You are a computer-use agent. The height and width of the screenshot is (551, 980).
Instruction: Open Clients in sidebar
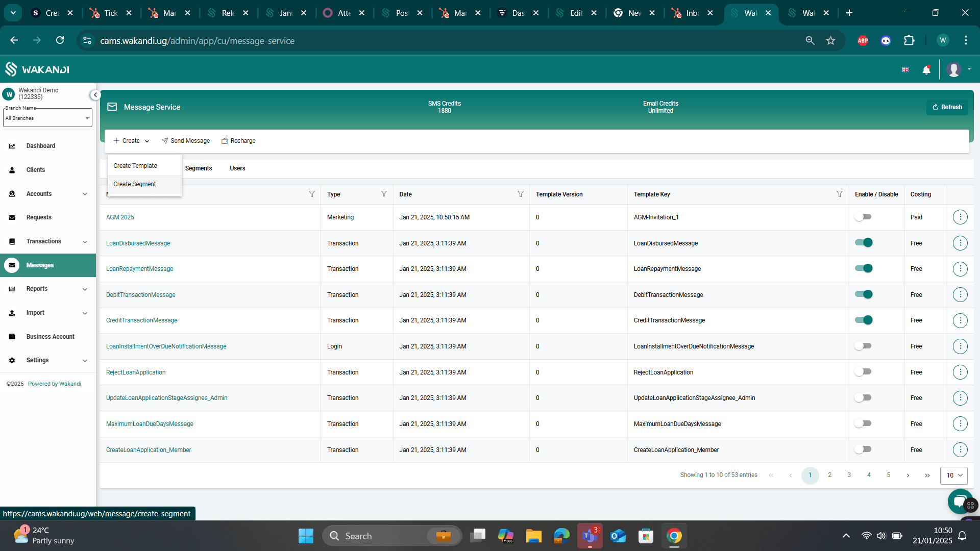click(x=36, y=170)
